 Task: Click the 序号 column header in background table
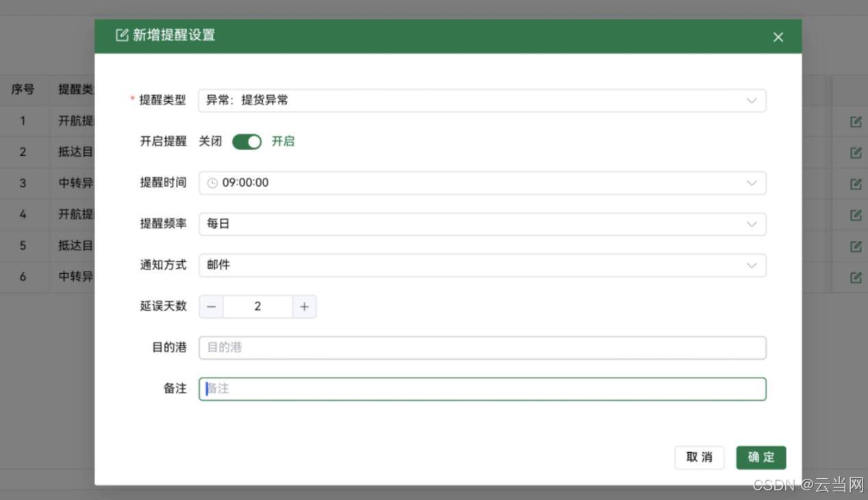tap(23, 90)
